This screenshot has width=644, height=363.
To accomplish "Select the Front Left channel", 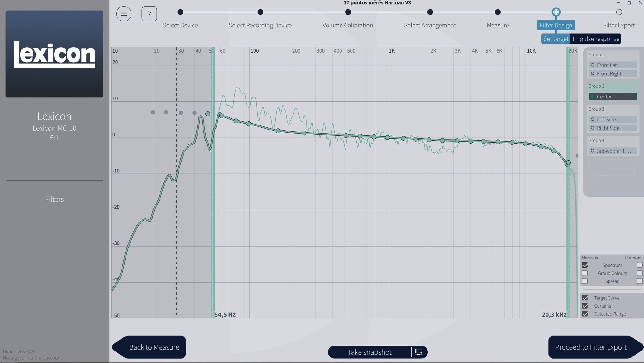I will [613, 65].
